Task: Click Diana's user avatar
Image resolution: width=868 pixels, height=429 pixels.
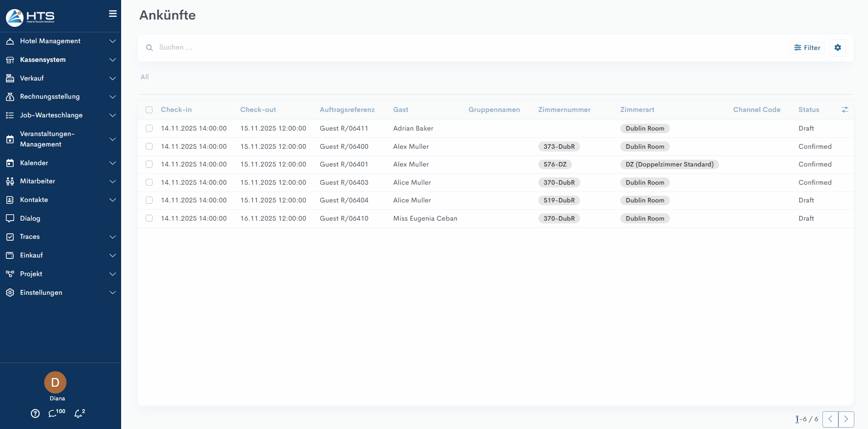Action: click(55, 383)
